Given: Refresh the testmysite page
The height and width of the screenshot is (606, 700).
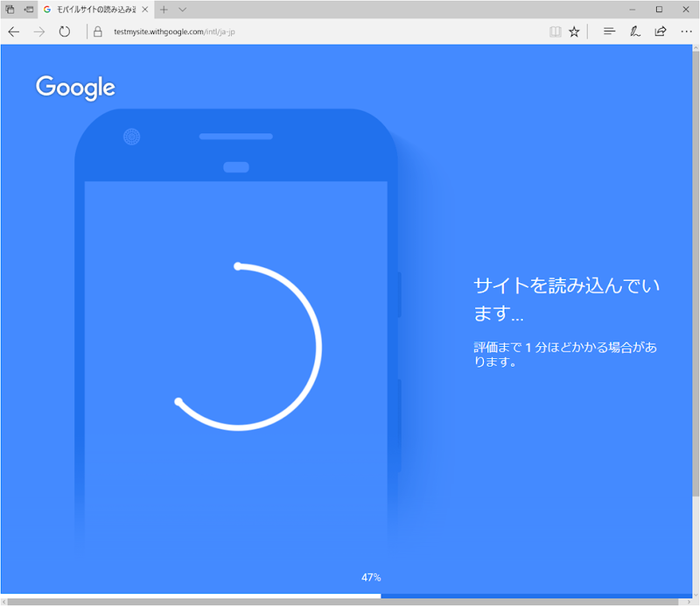Looking at the screenshot, I should [x=65, y=32].
